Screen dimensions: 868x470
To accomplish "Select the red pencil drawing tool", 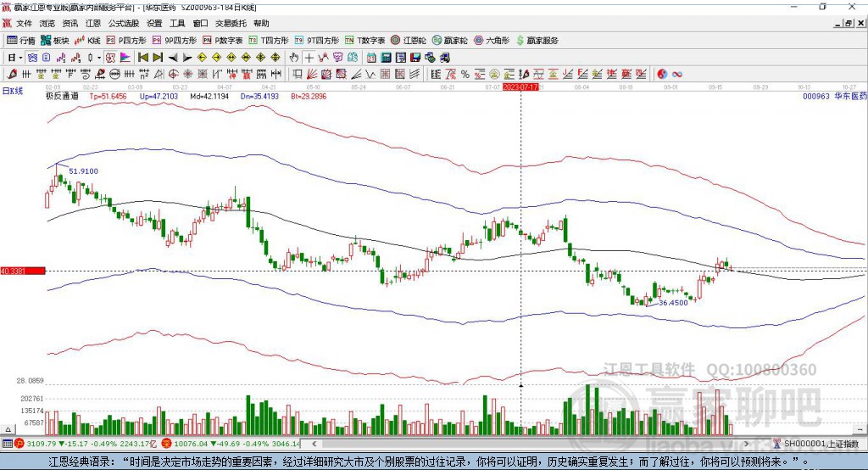I will click(x=12, y=75).
